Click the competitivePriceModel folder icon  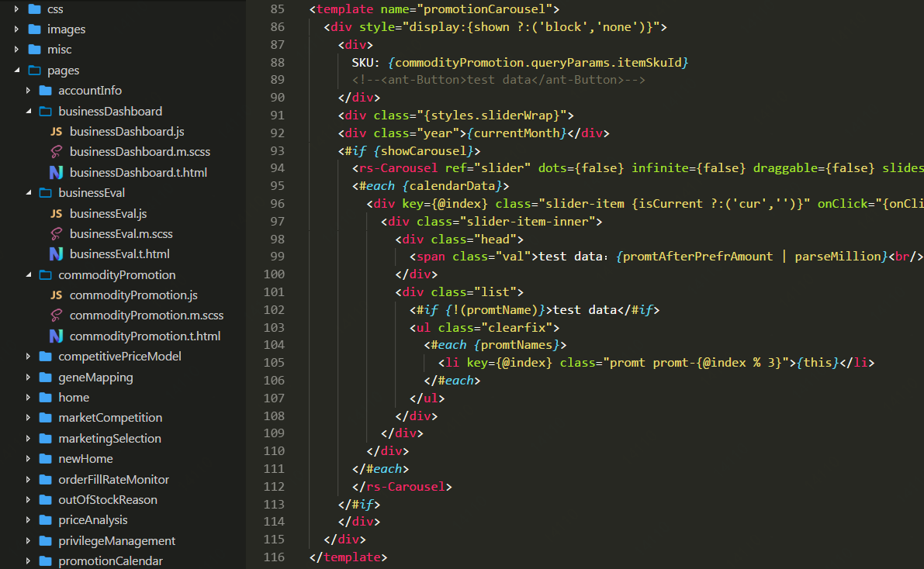[45, 357]
